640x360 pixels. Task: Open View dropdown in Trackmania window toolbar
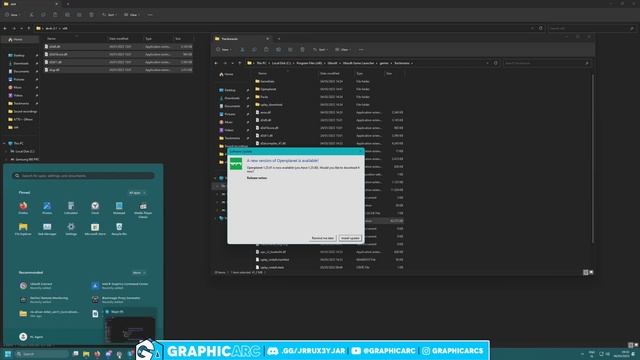(x=342, y=49)
